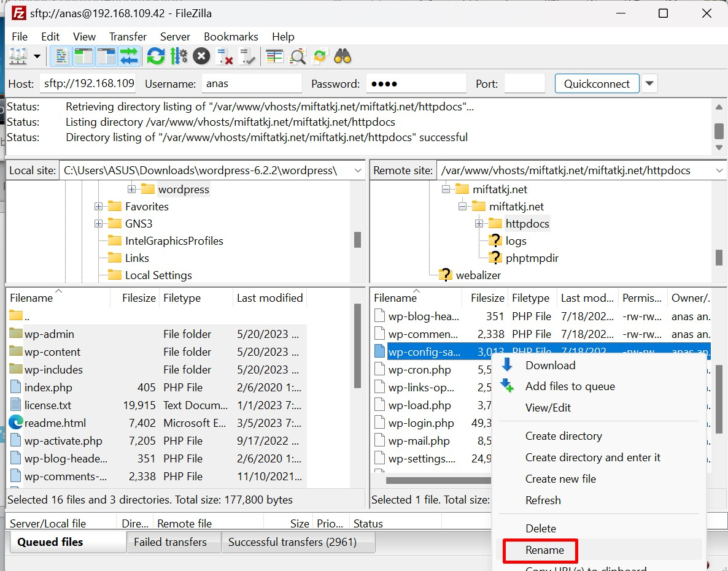Screen dimensions: 728x571
Task: Expand the wordpress local folder
Action: [x=132, y=190]
